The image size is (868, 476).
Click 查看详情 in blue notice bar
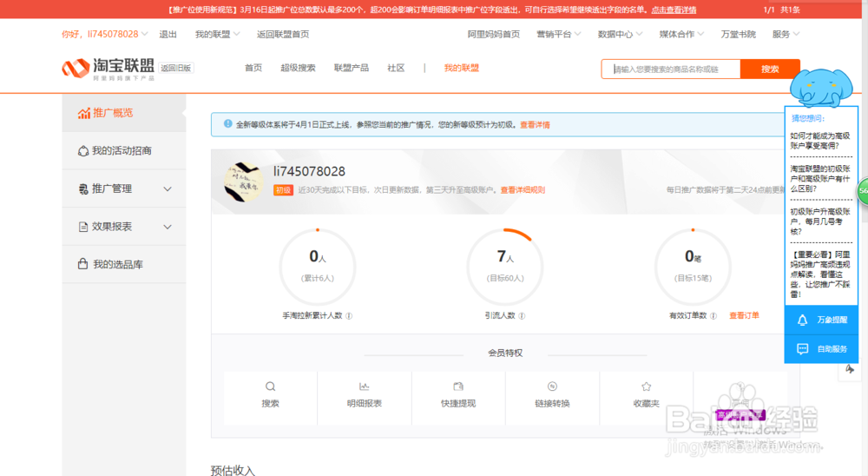(x=535, y=125)
